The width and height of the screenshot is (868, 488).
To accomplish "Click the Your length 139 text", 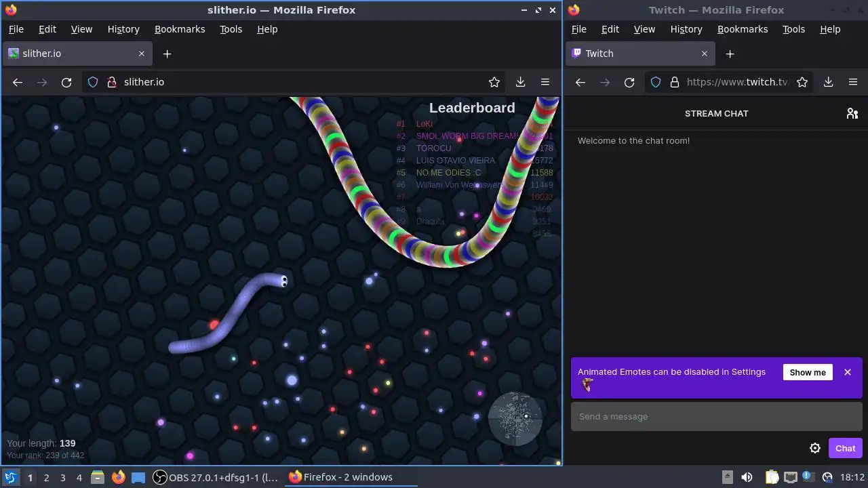I will [x=41, y=443].
